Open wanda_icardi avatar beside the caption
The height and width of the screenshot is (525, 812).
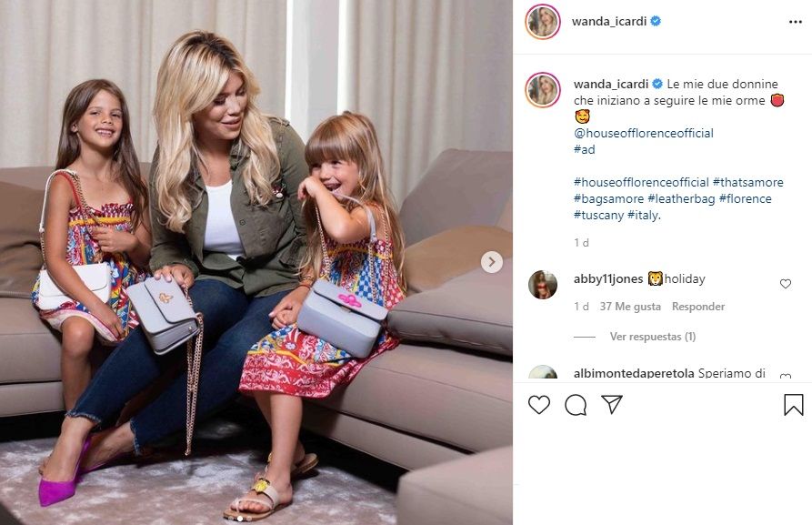[x=543, y=90]
